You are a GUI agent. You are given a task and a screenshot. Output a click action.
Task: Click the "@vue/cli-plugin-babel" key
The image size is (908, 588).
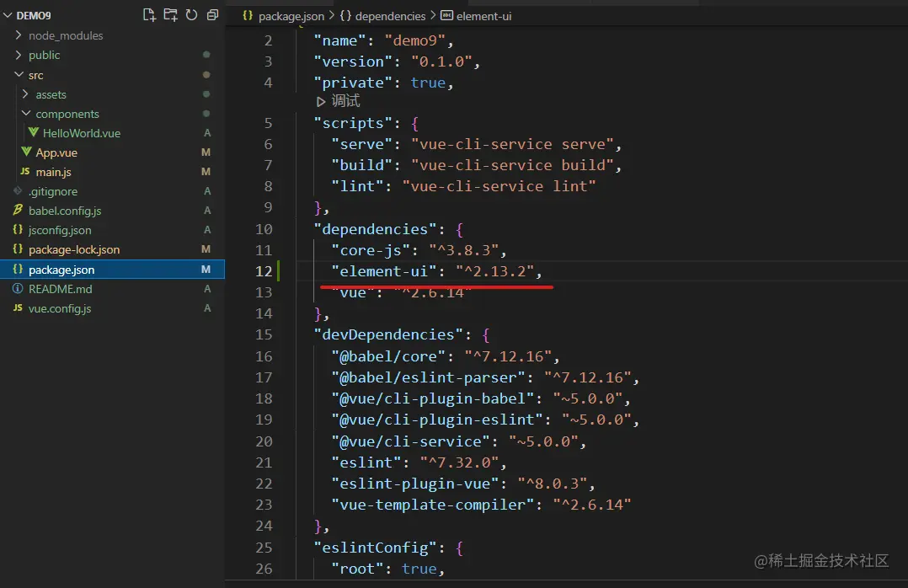point(433,398)
